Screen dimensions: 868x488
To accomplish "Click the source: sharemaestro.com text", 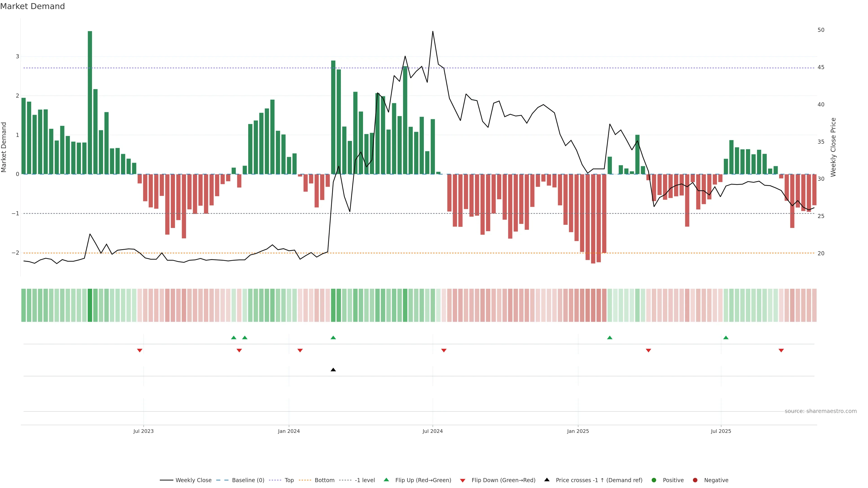I will pos(821,411).
